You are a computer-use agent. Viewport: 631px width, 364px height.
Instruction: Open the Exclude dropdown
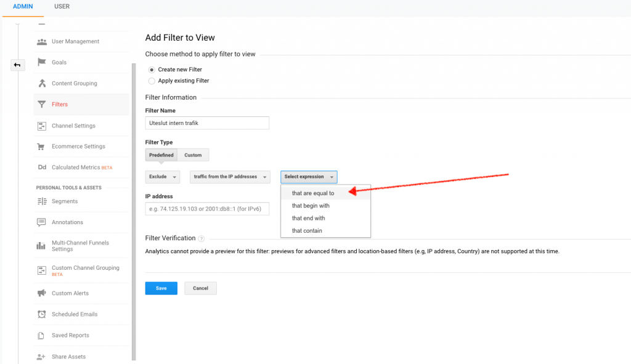point(163,177)
